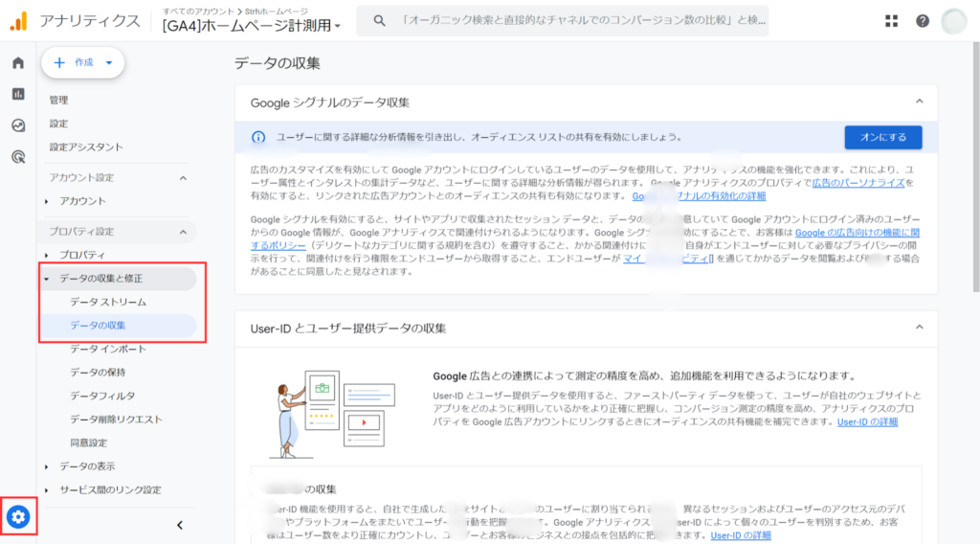Open Google の広告向けの機能に関するポリシー link
980x544 pixels.
point(857,233)
